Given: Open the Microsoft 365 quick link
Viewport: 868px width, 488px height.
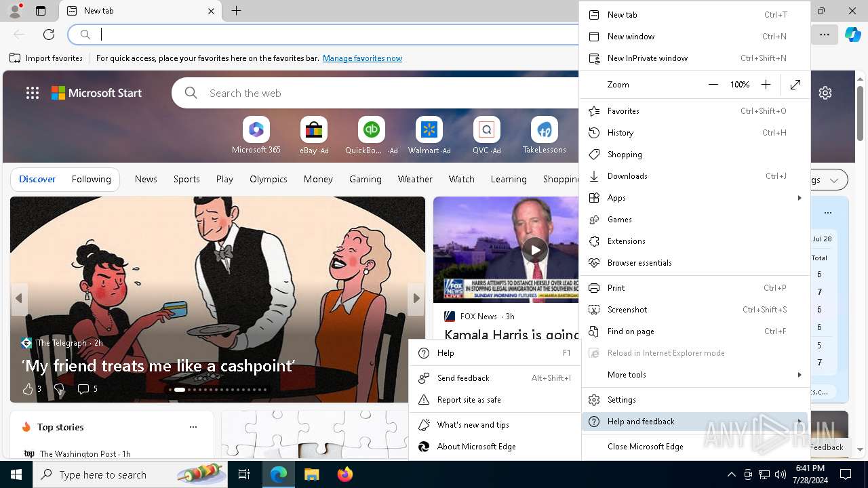Looking at the screenshot, I should pyautogui.click(x=256, y=136).
